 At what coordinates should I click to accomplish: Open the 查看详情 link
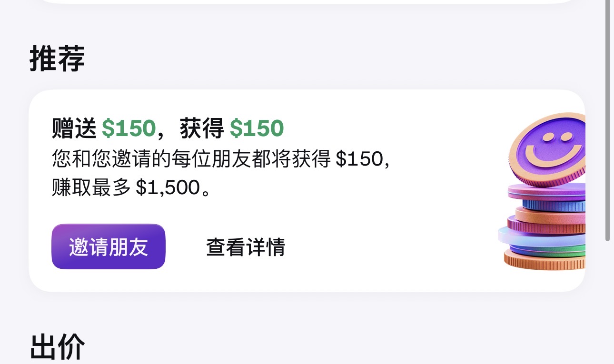point(245,247)
